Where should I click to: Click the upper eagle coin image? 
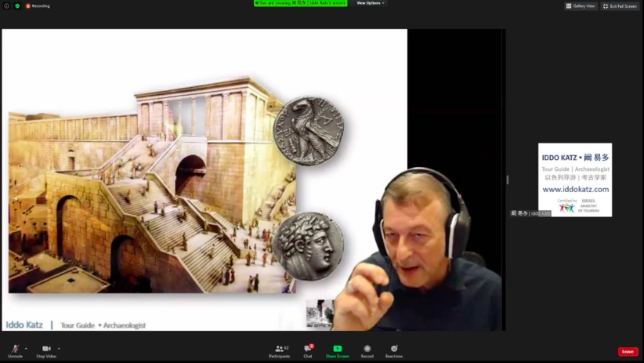309,131
